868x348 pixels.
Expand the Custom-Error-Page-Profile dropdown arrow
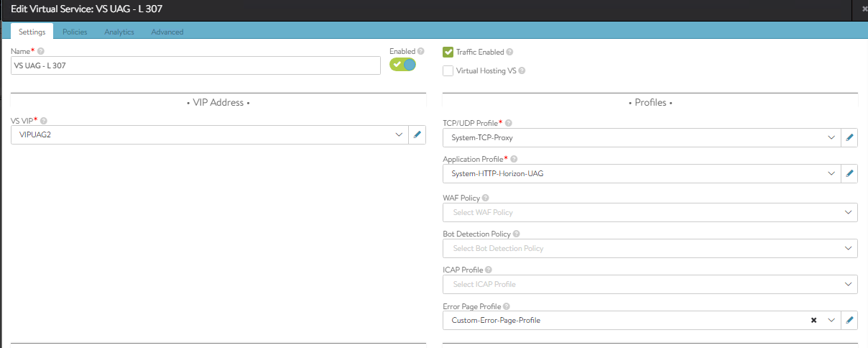pos(831,320)
